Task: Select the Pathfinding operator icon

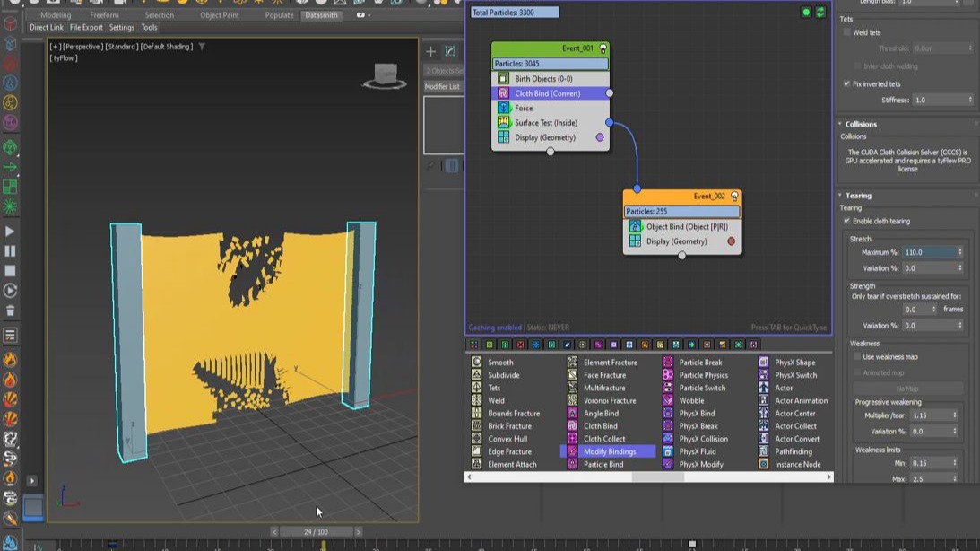Action: [x=763, y=451]
